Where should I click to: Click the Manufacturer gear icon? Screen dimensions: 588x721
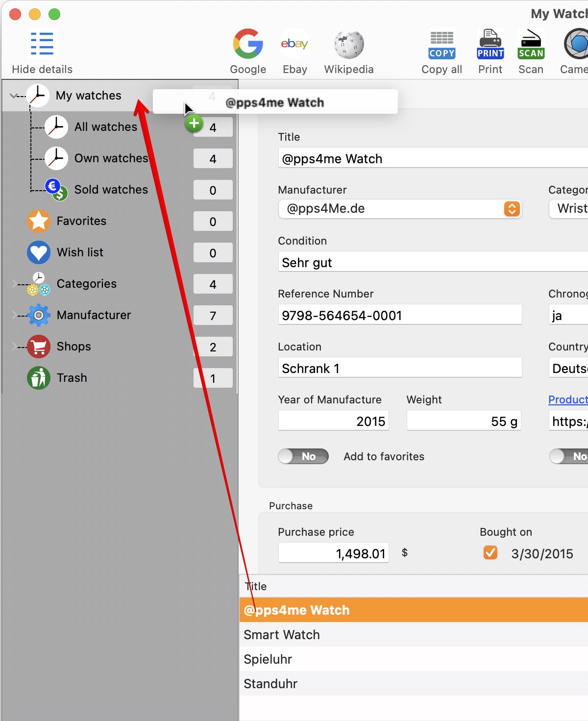pos(39,315)
